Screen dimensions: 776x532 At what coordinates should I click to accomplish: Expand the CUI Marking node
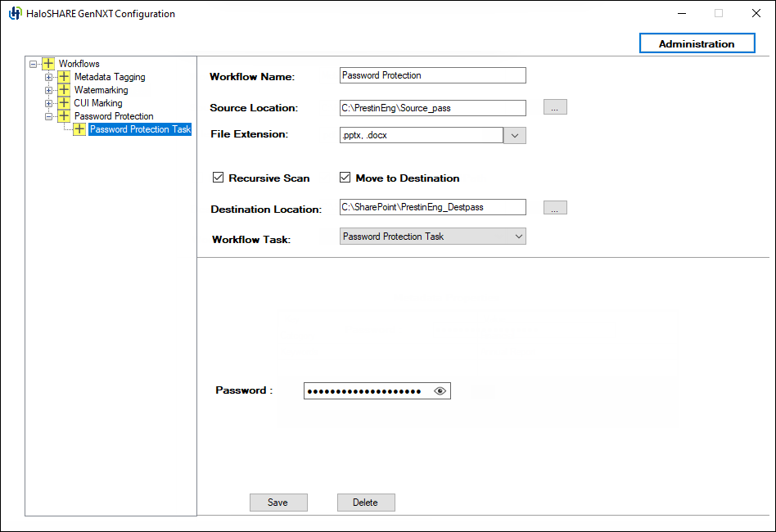pos(48,103)
